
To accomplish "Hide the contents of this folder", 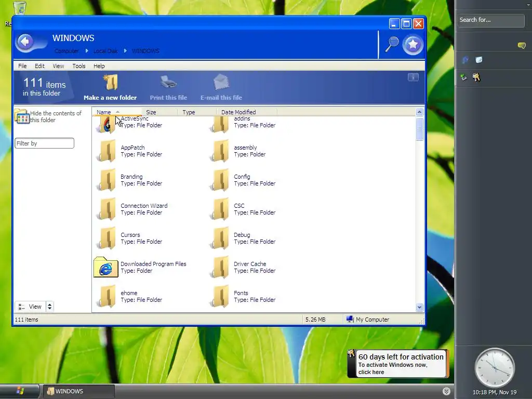I will click(x=48, y=116).
